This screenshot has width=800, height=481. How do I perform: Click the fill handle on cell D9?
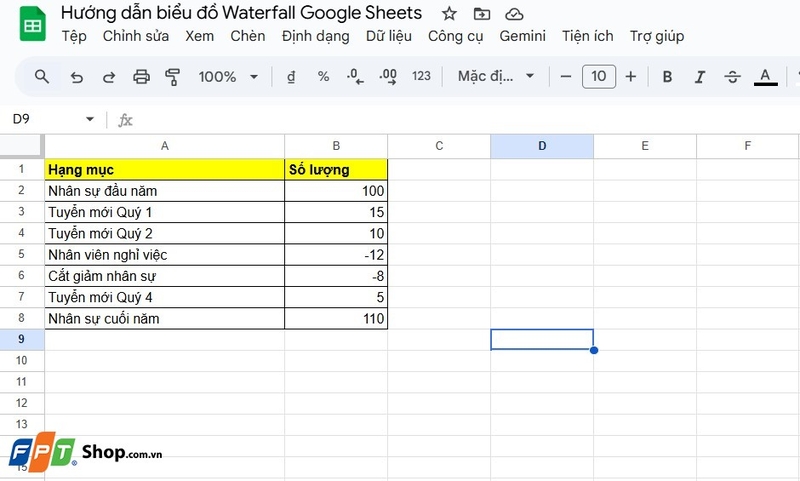pos(594,350)
